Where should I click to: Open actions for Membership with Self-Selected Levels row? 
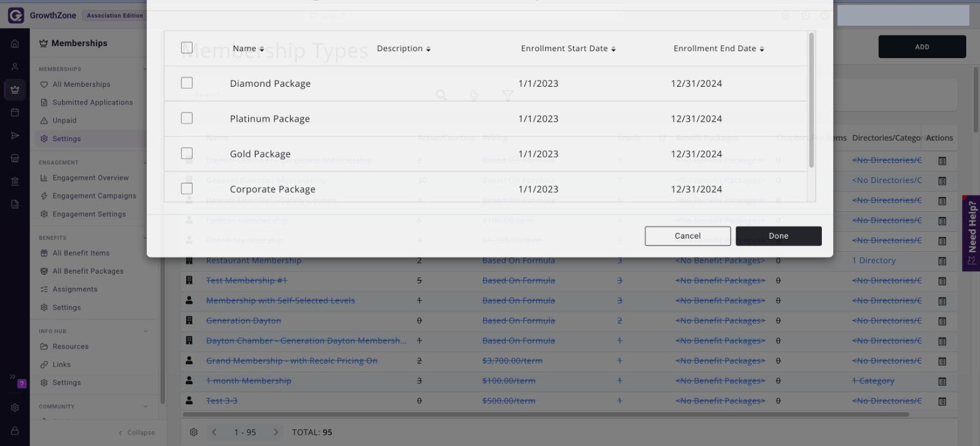click(942, 301)
